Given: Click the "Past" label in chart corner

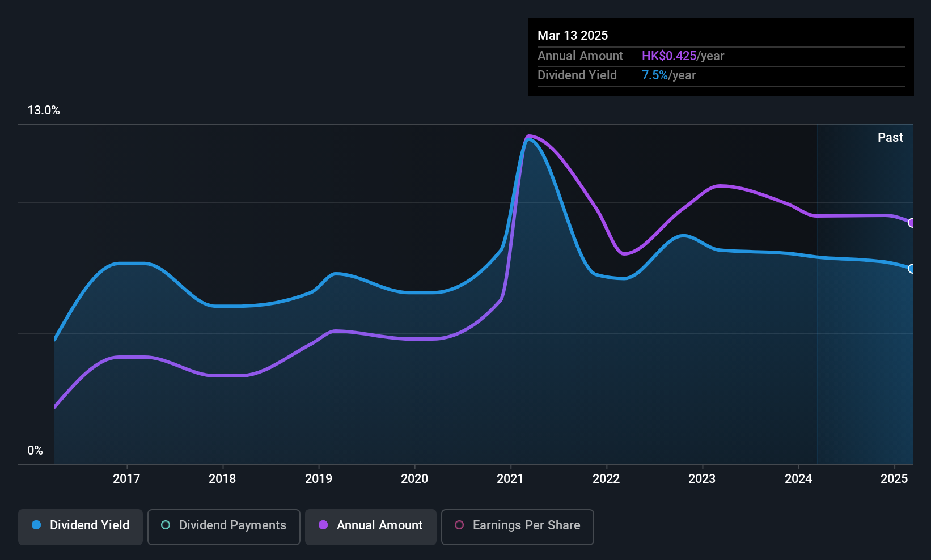Looking at the screenshot, I should click(x=890, y=138).
